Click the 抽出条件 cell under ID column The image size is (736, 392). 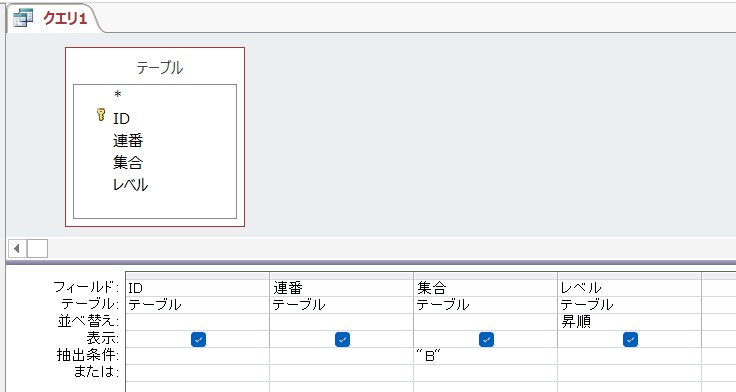(198, 356)
